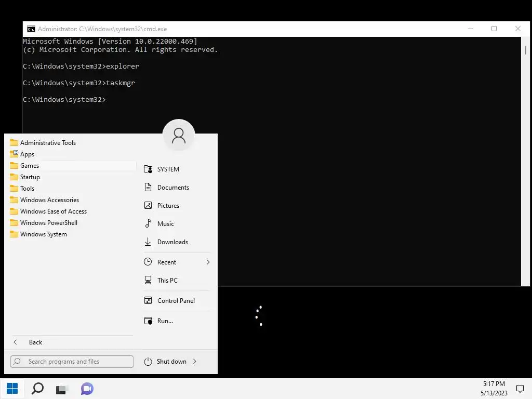Close the cmd.exe window
The image size is (532, 399).
coord(518,29)
